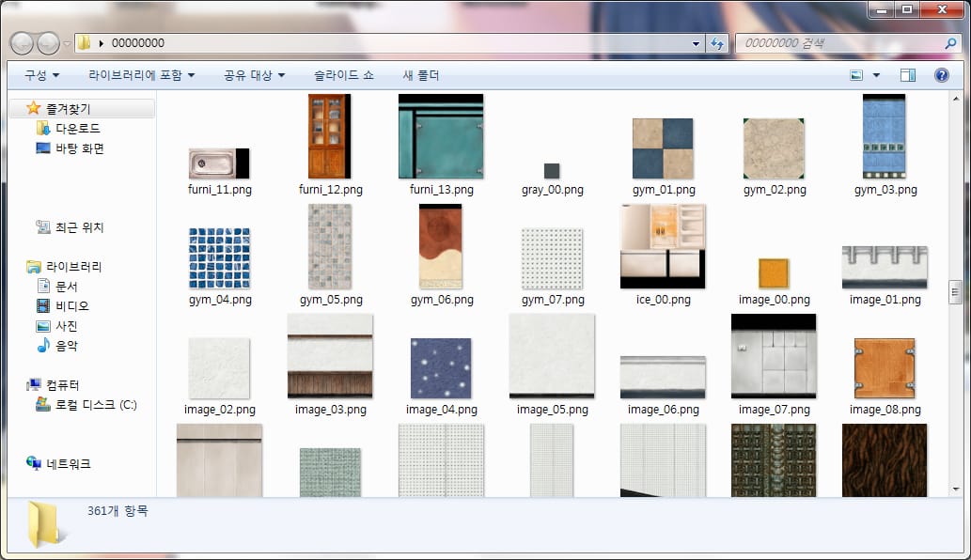Image resolution: width=971 pixels, height=560 pixels.
Task: Open the 라이브러리에 포함 dropdown
Action: click(x=142, y=75)
